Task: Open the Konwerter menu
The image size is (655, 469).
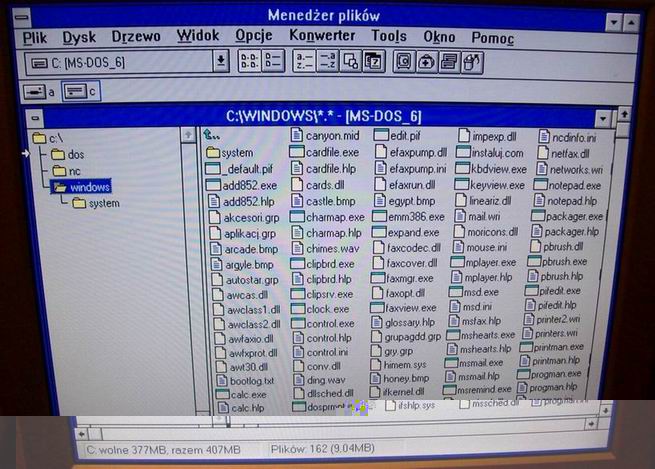Action: click(x=322, y=36)
